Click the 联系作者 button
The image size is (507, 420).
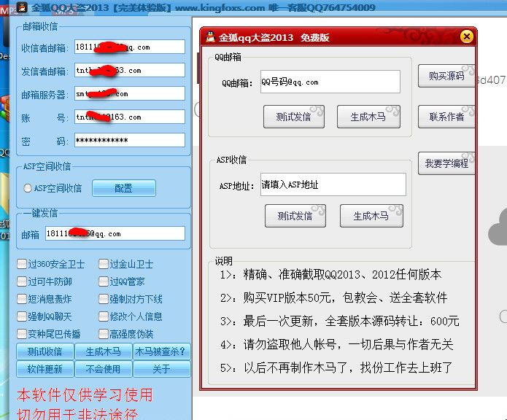pyautogui.click(x=446, y=117)
